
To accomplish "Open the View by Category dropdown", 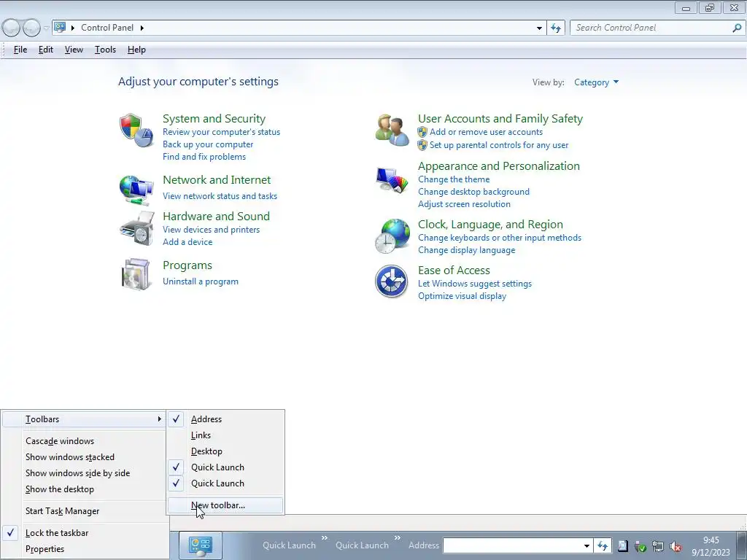I will click(x=596, y=82).
